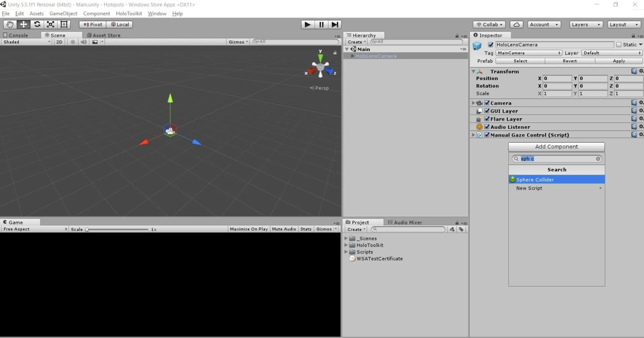Switch to the Asset Store tab
The height and width of the screenshot is (338, 644).
tap(104, 35)
